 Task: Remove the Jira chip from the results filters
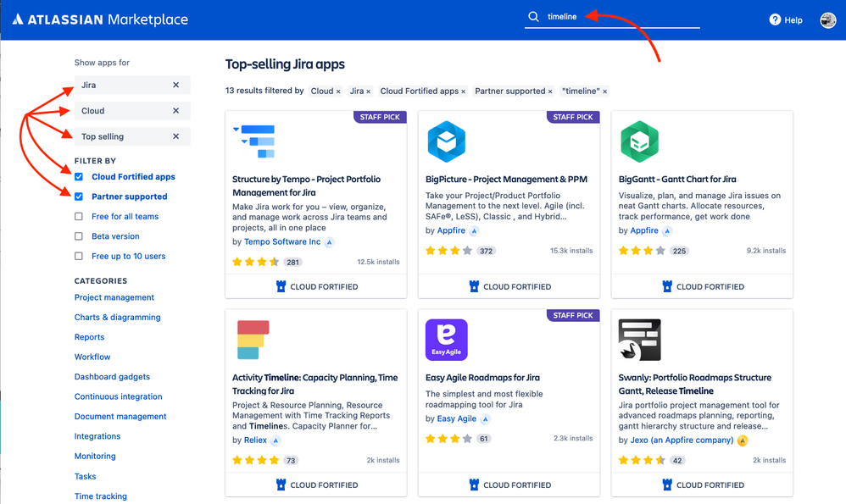(369, 91)
